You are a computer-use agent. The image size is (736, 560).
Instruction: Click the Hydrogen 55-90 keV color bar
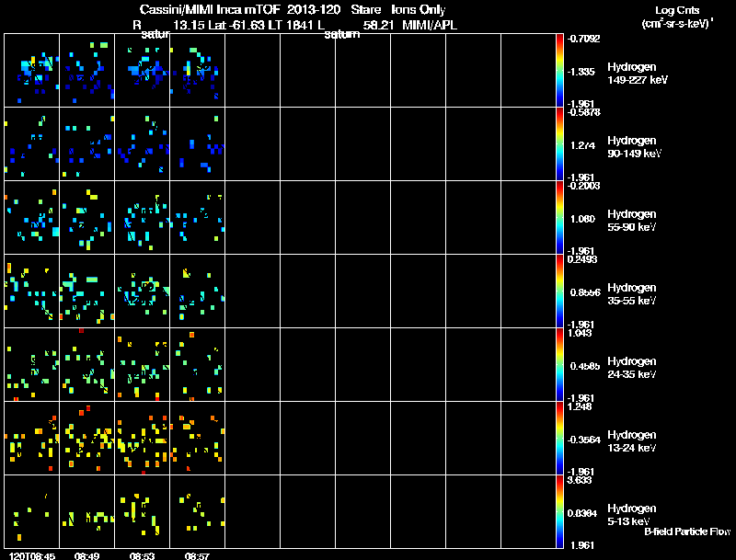pyautogui.click(x=559, y=218)
